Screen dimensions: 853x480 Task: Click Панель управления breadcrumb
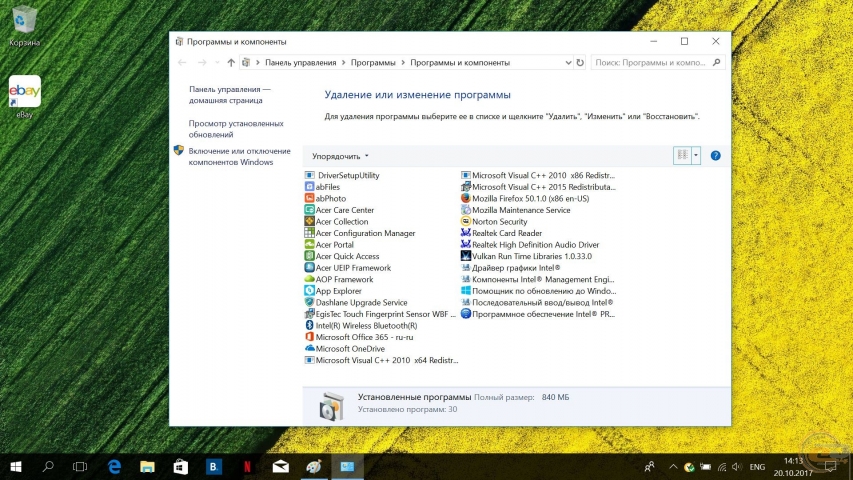coord(300,63)
